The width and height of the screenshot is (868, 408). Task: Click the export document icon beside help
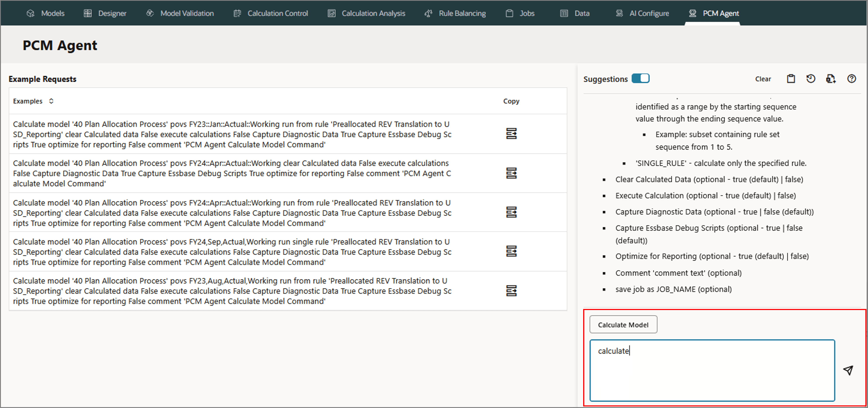[831, 79]
